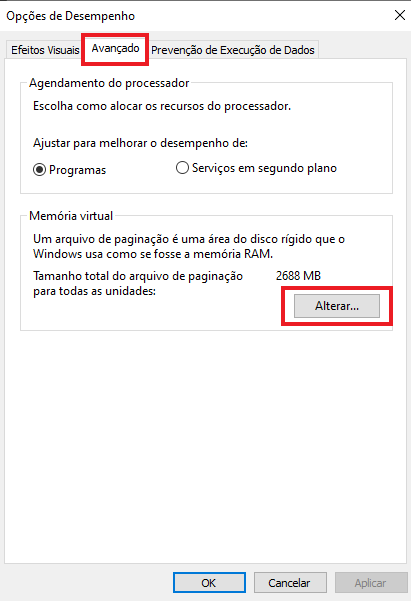Click the Cancelar button

tap(290, 583)
